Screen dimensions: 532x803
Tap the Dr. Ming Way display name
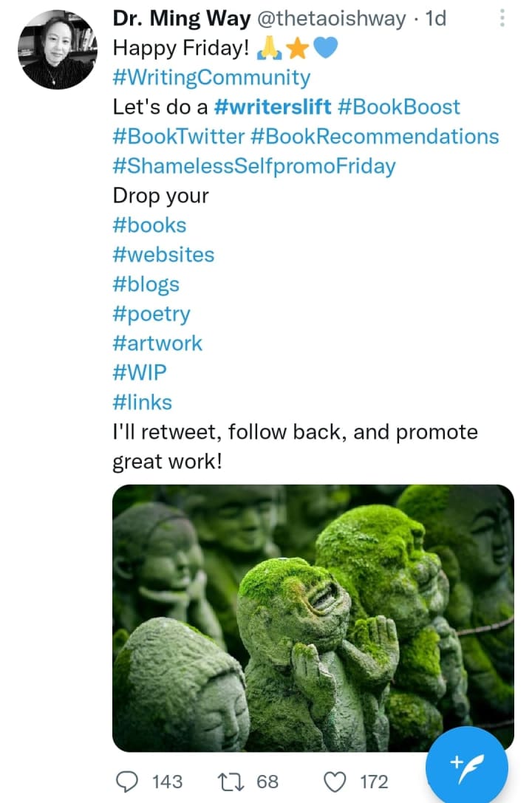click(x=181, y=18)
